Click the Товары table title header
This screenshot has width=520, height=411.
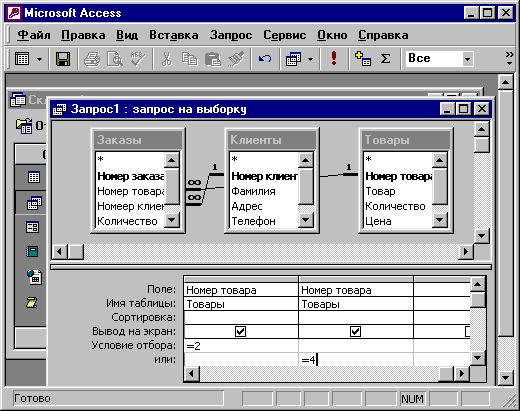click(x=406, y=140)
